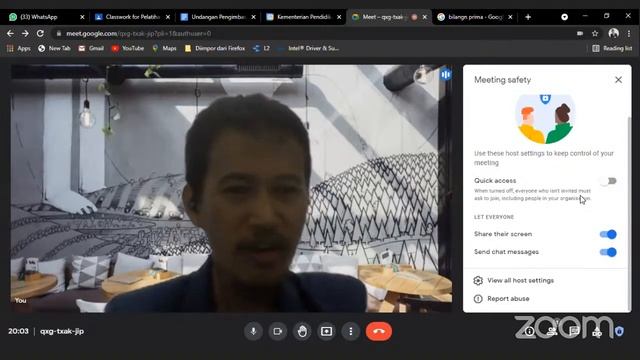Open the Intel Driver & Su... bookmark
This screenshot has height=360, width=640.
click(x=309, y=48)
